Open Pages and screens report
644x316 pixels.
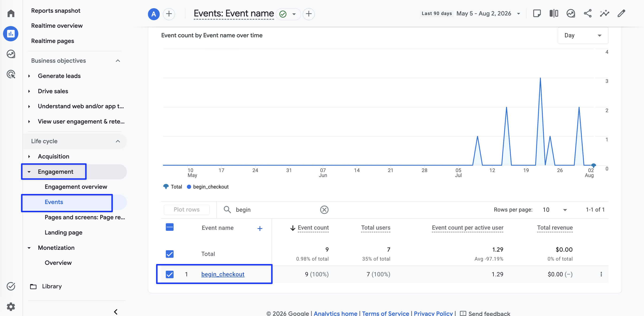[x=85, y=217]
